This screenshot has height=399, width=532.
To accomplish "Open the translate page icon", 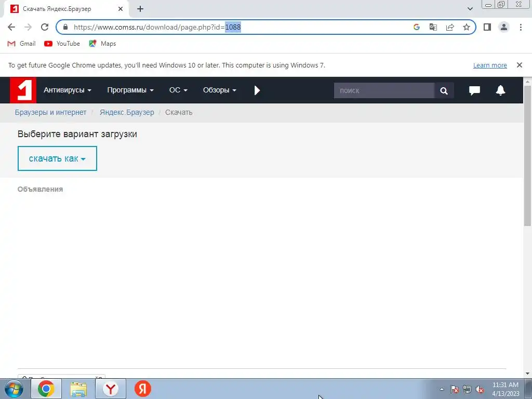I will [x=433, y=27].
